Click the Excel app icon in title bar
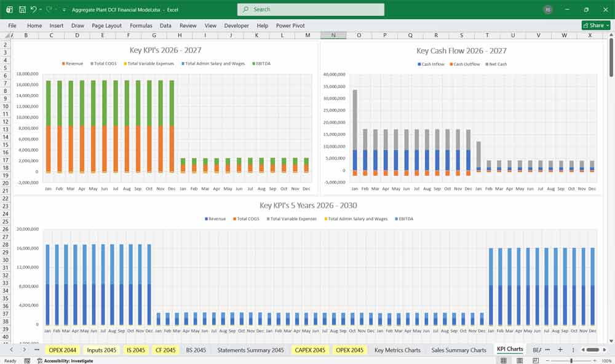Image resolution: width=615 pixels, height=364 pixels. (9, 9)
